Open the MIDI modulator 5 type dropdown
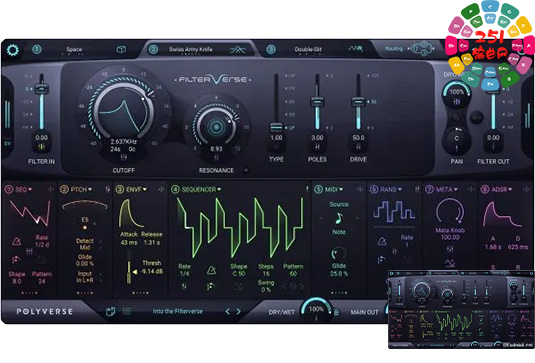The image size is (535, 363). pos(333,189)
